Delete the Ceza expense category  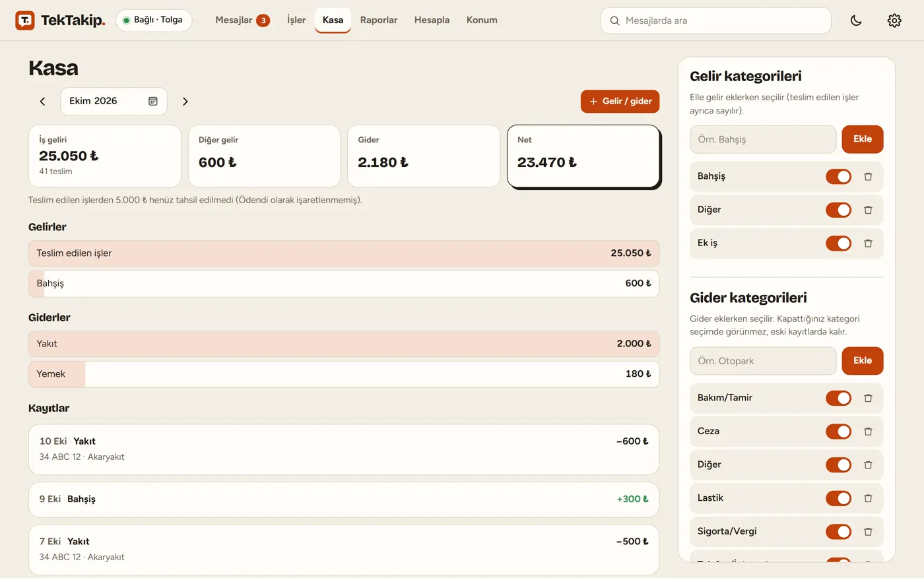[868, 432]
